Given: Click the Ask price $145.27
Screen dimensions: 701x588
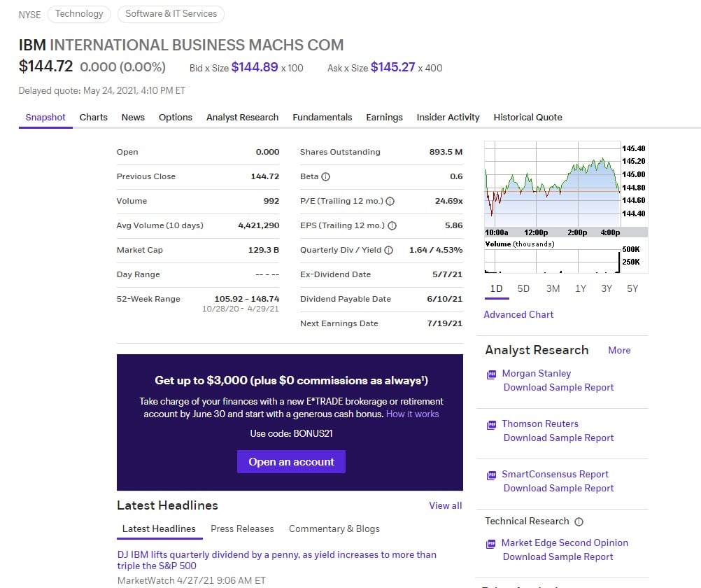Looking at the screenshot, I should pyautogui.click(x=393, y=67).
